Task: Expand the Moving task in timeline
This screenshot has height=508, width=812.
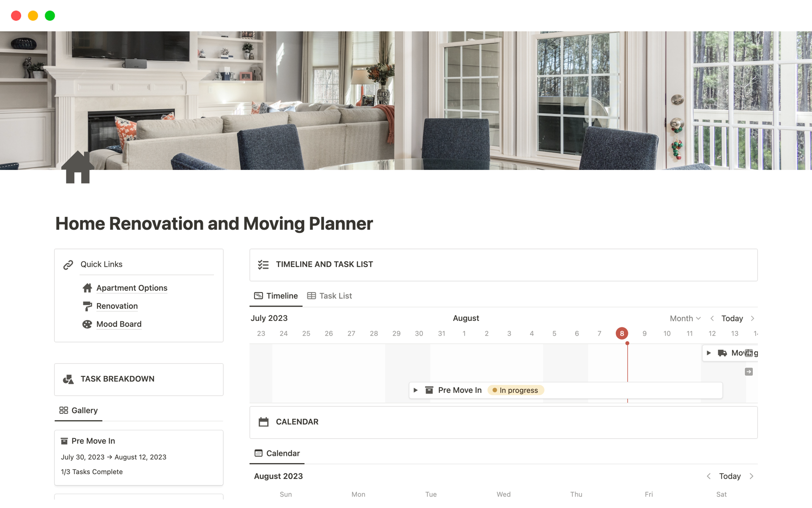Action: point(710,352)
